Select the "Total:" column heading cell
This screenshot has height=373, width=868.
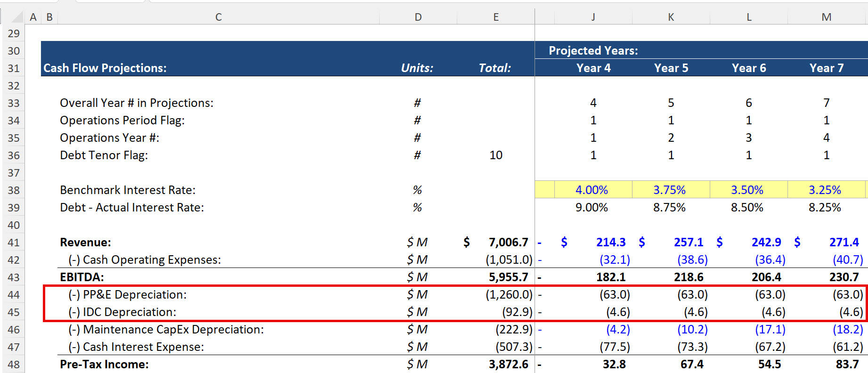(495, 68)
